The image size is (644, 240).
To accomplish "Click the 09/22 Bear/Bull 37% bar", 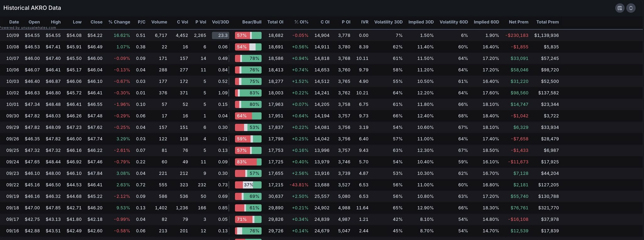I will click(x=248, y=185).
